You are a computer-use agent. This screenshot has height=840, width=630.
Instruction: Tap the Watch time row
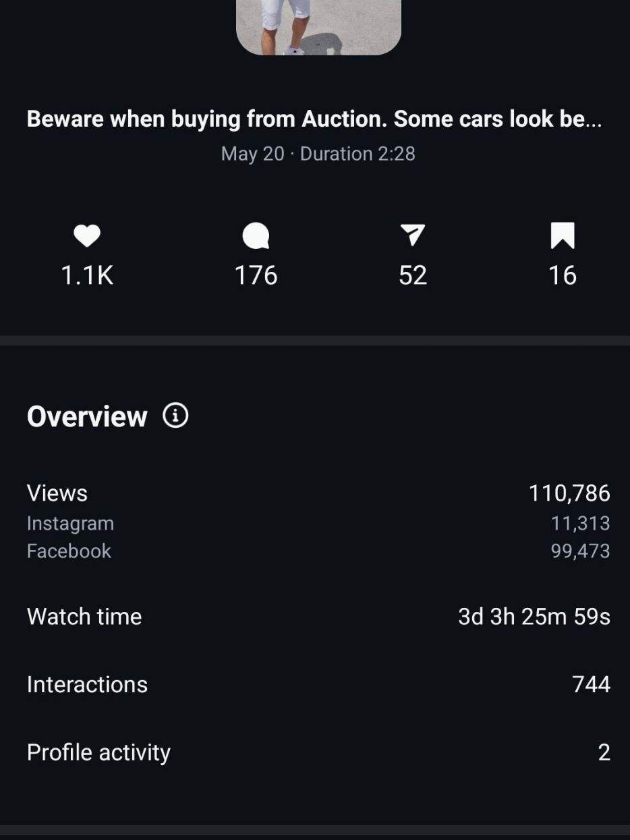point(318,617)
